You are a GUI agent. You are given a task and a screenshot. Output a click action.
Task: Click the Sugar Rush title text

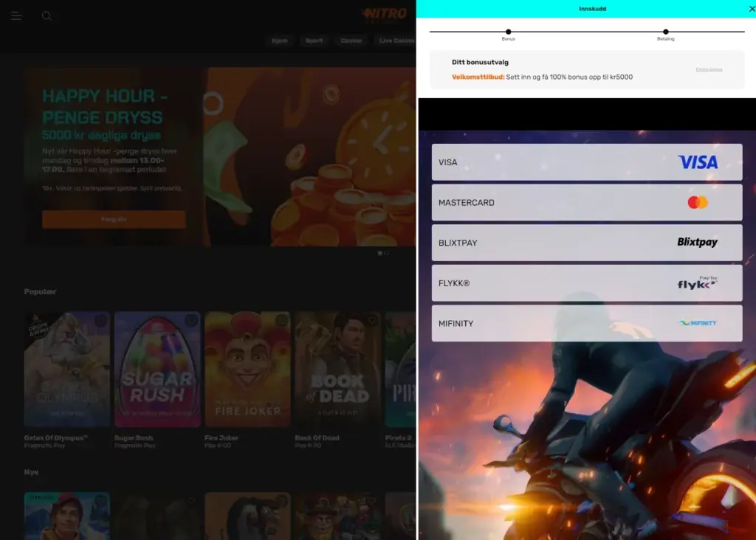pos(134,438)
